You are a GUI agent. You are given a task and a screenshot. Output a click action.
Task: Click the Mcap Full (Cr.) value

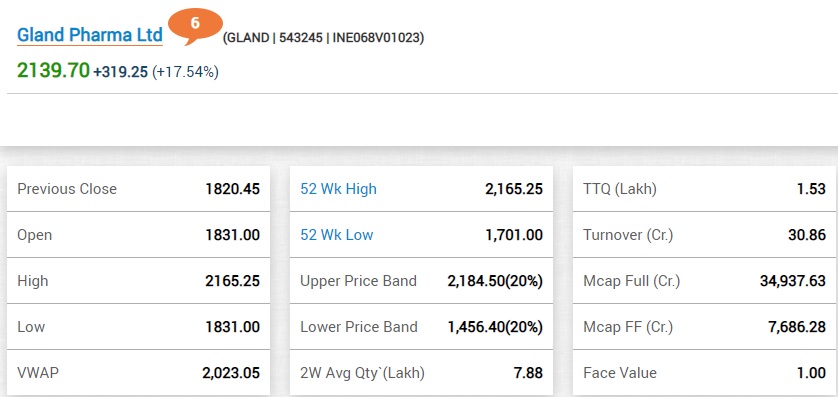(793, 281)
